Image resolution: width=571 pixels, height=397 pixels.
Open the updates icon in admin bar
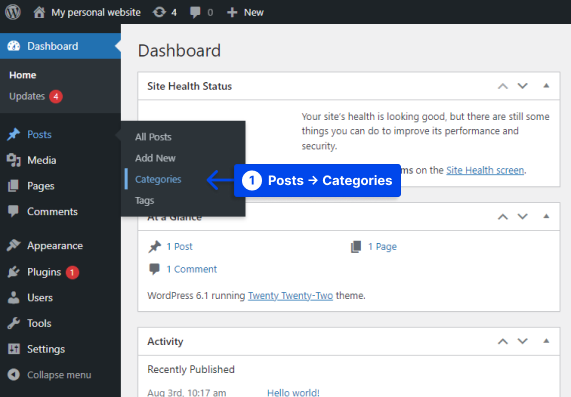tap(159, 12)
